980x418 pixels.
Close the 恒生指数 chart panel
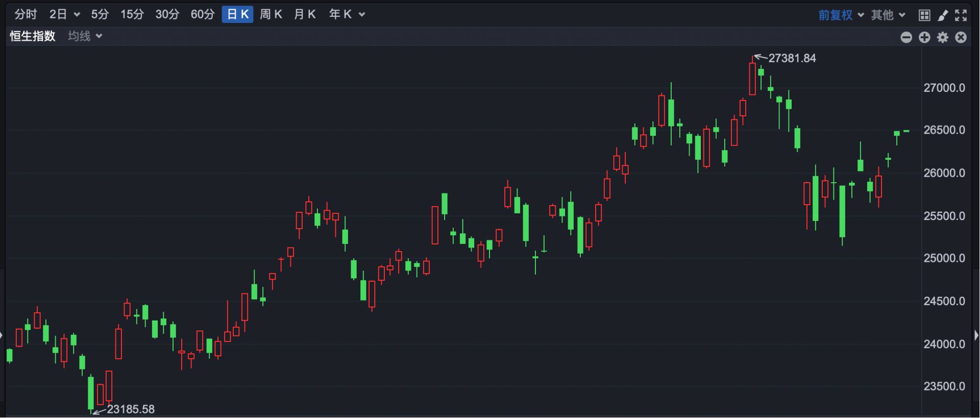click(x=961, y=37)
